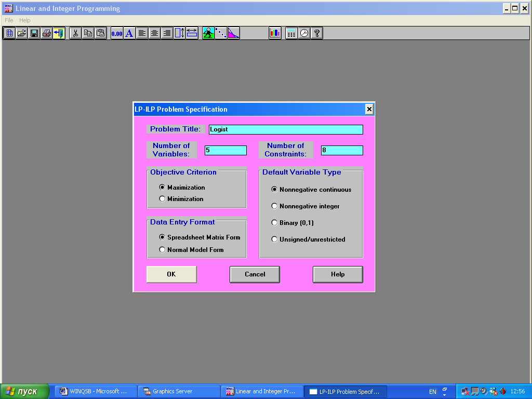Viewport: 532px width, 399px height.
Task: Open a saved problem with the folder icon
Action: click(22, 33)
